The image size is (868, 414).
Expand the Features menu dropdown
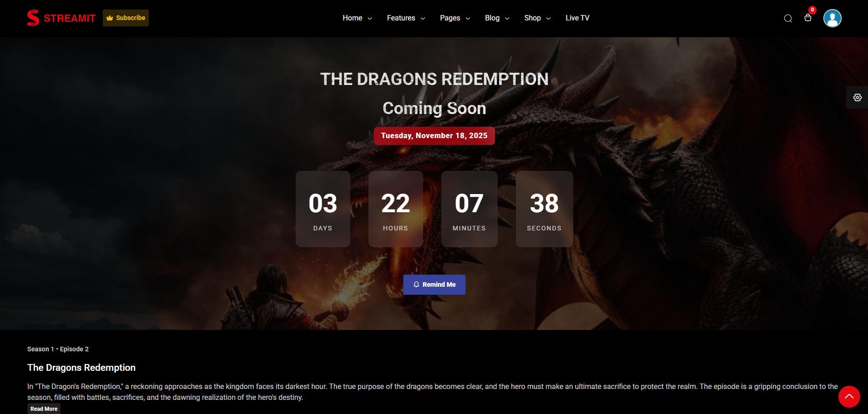coord(406,18)
